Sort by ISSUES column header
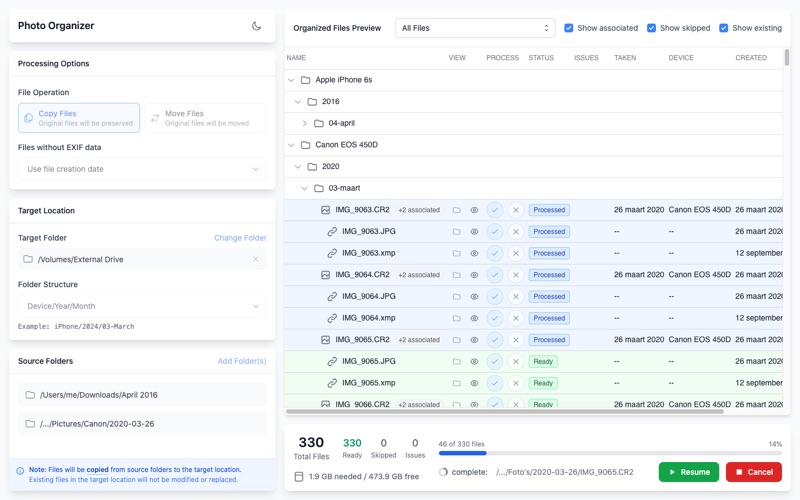 coord(586,58)
